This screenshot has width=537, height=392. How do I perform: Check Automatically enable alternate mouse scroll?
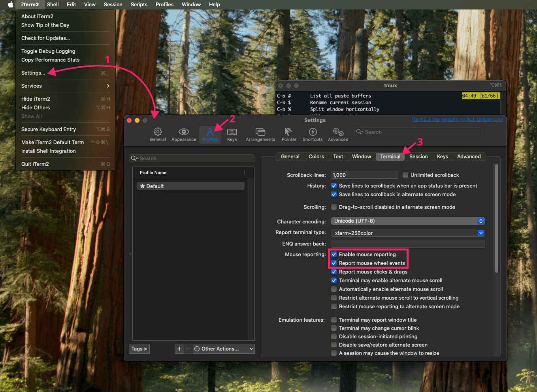pyautogui.click(x=334, y=289)
